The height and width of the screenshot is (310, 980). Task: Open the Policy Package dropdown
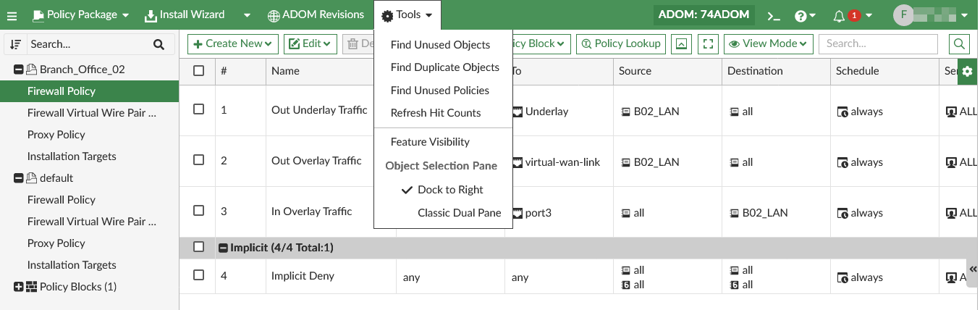(81, 14)
